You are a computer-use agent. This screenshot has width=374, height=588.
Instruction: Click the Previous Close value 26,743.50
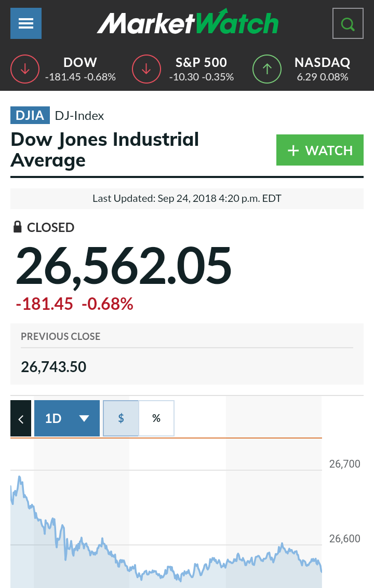[x=54, y=367]
